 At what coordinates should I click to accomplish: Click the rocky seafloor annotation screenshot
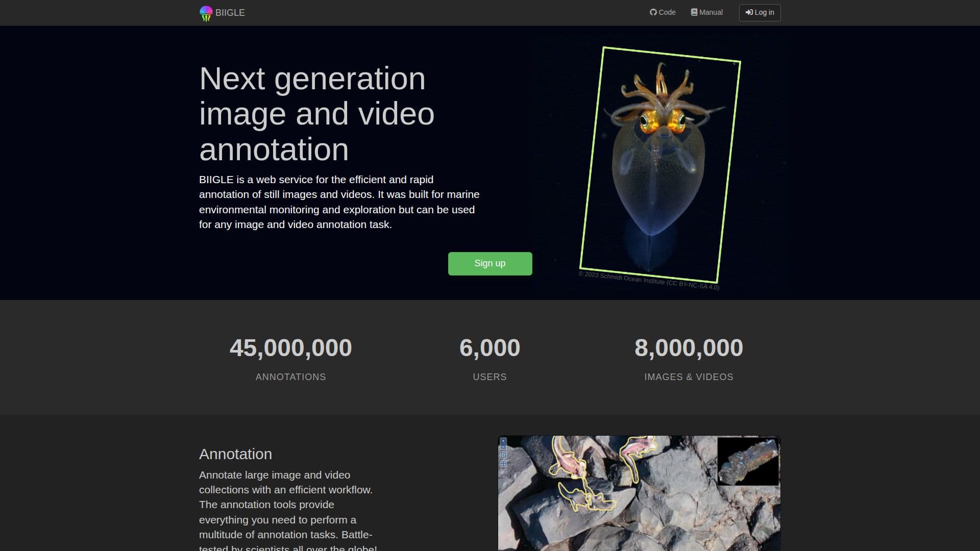coord(639,493)
